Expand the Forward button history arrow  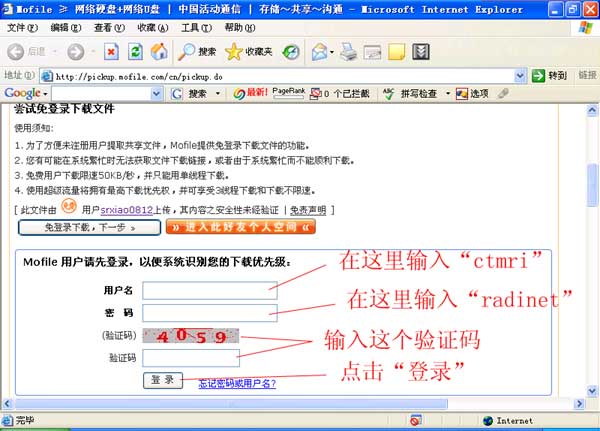click(x=93, y=51)
